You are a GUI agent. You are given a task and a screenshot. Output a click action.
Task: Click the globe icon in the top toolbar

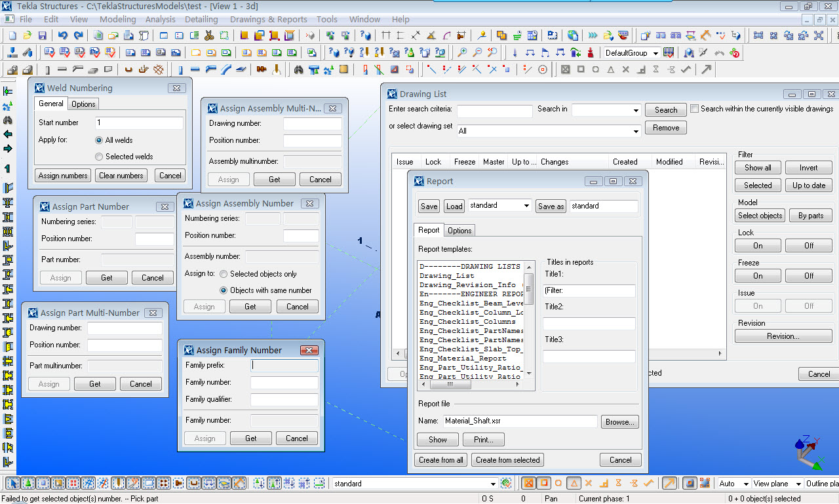click(x=573, y=35)
